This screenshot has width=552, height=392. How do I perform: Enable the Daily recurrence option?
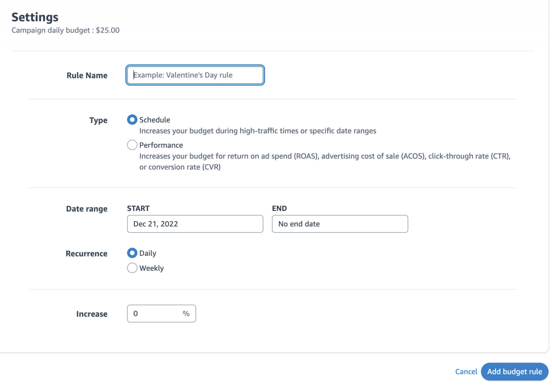tap(132, 253)
